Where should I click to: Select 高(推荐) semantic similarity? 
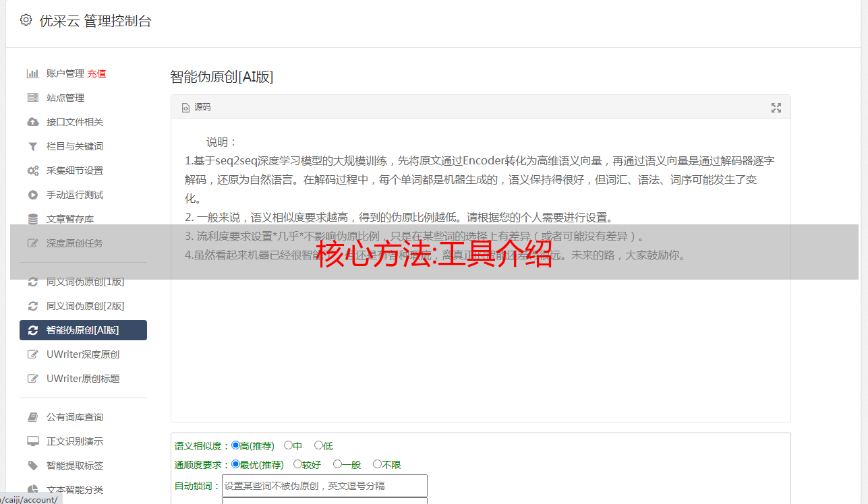[x=235, y=445]
